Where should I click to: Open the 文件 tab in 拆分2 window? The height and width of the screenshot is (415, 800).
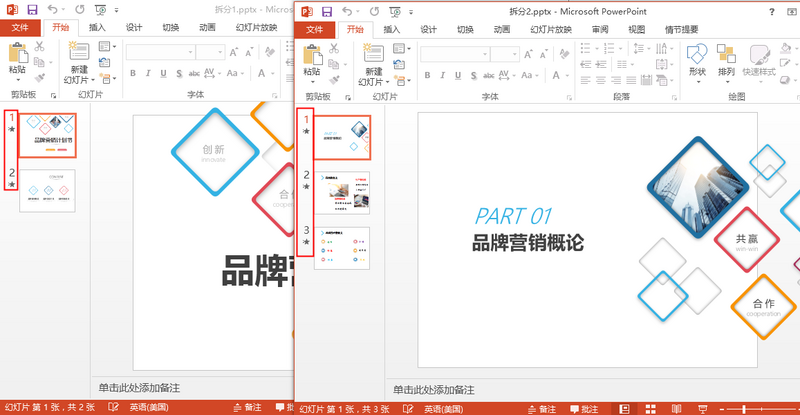(x=314, y=30)
